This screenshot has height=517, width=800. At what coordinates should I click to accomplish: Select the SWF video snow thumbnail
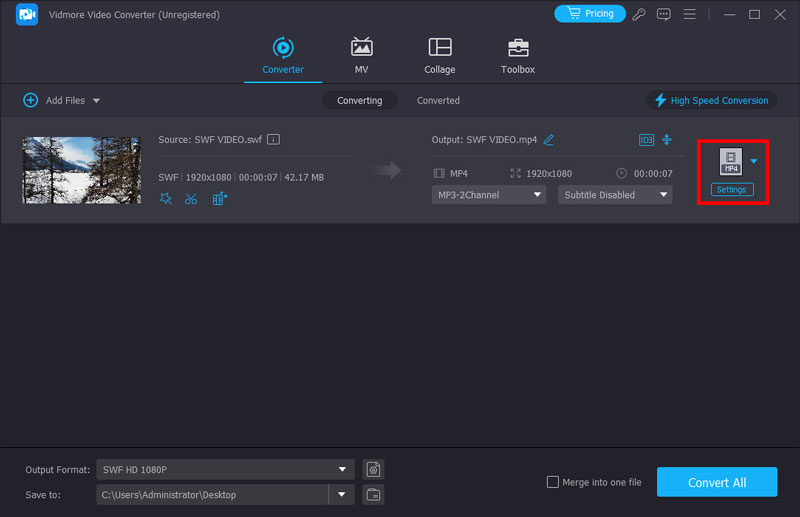pos(81,170)
